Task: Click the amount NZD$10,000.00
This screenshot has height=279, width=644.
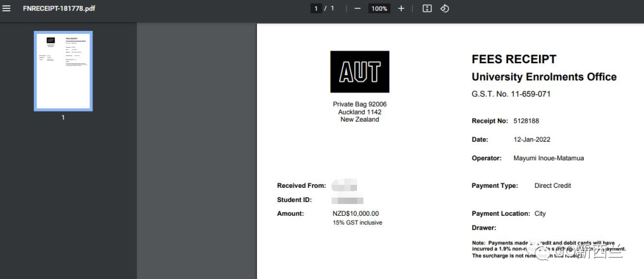Action: pyautogui.click(x=355, y=213)
